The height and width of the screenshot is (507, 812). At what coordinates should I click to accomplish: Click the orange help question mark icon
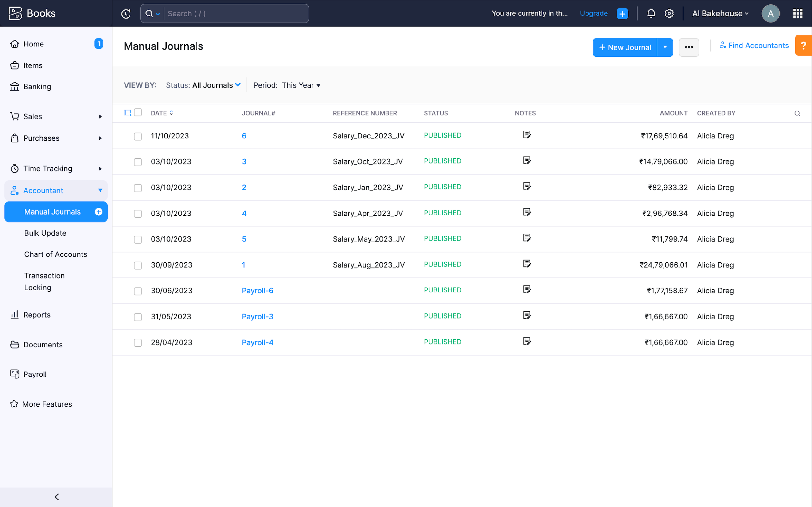click(803, 45)
